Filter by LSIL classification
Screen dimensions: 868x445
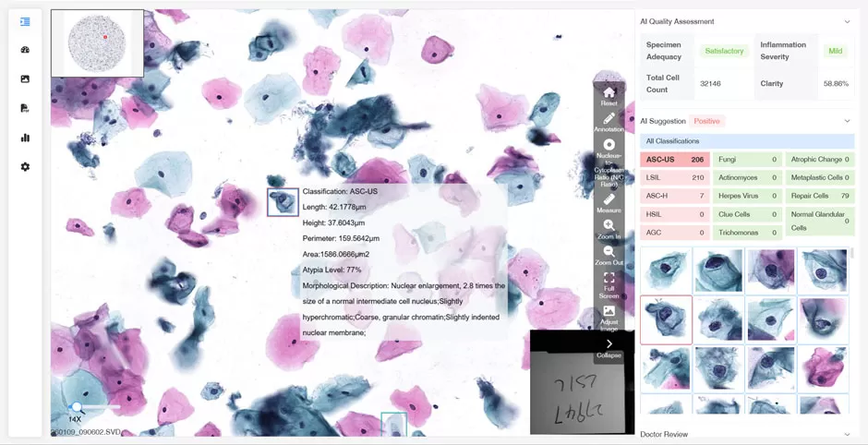coord(673,177)
